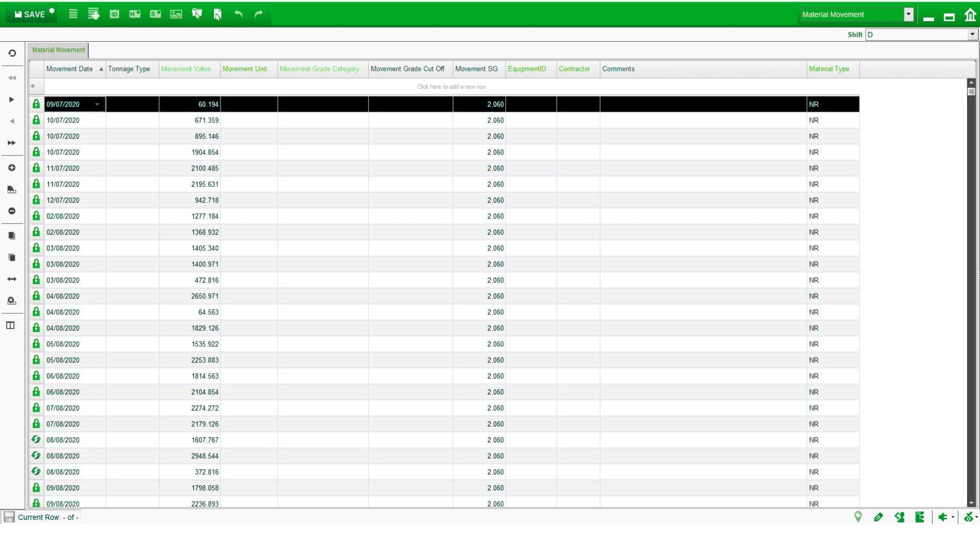The width and height of the screenshot is (980, 551).
Task: Click the lock icon for value 671.359 row
Action: click(x=36, y=120)
